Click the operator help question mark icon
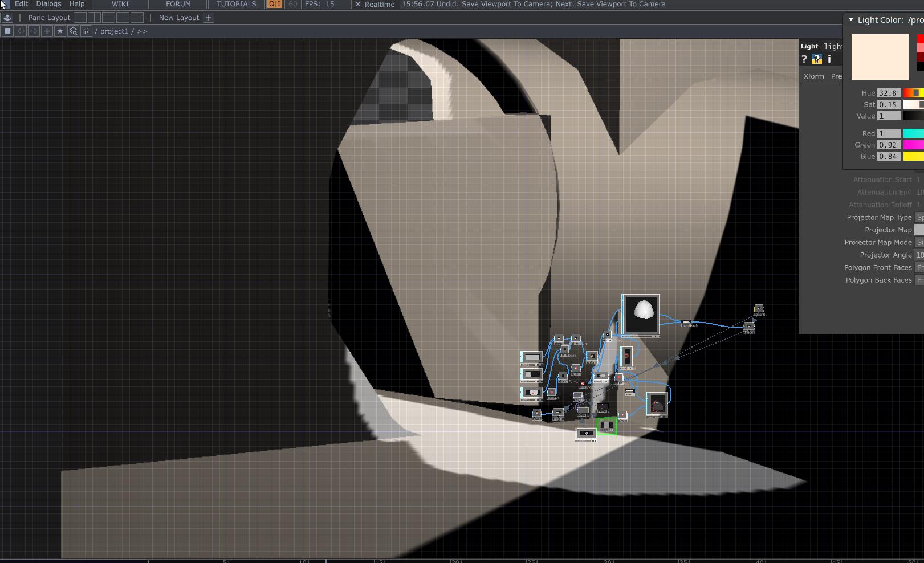 click(804, 59)
